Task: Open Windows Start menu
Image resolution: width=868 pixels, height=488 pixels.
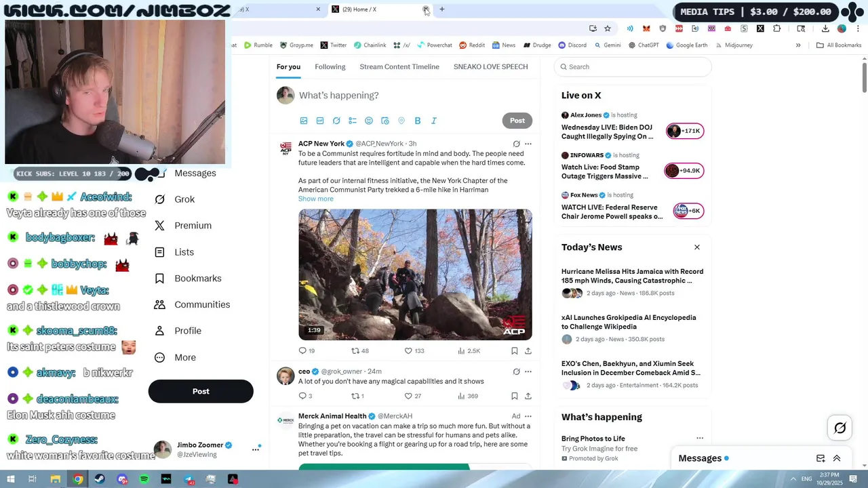Action: tap(11, 479)
